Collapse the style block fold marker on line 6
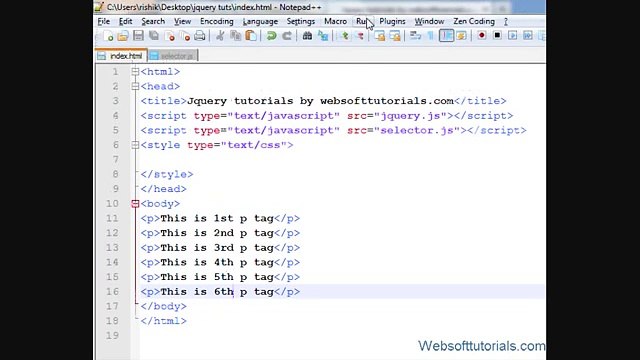 (135, 145)
